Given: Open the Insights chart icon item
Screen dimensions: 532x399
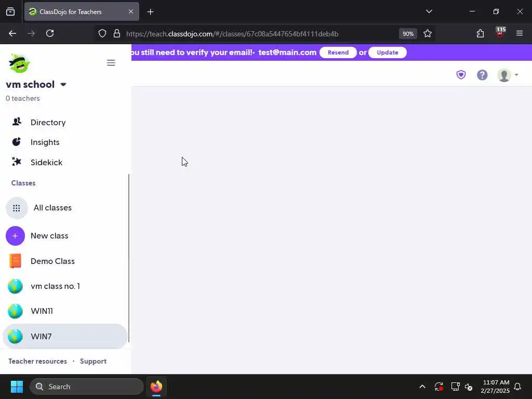Looking at the screenshot, I should click(x=16, y=142).
